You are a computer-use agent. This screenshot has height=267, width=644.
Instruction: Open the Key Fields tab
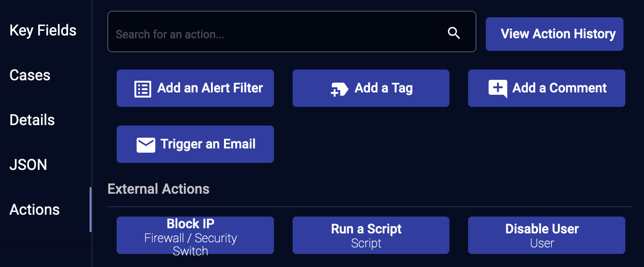[43, 30]
